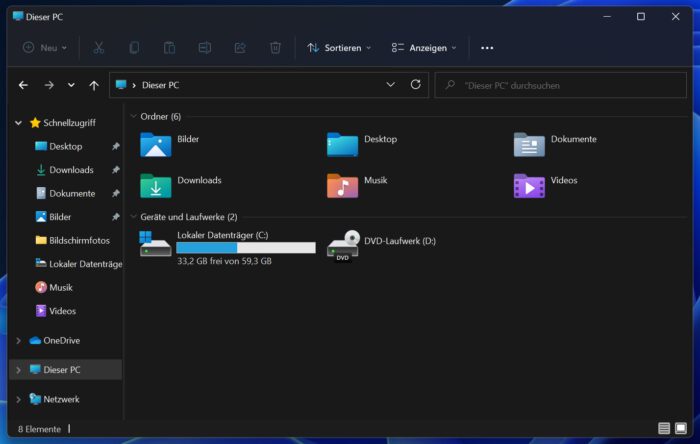Screen dimensions: 700x444
Task: Click the pin icon beside sidebar Dokumente
Action: pos(116,193)
